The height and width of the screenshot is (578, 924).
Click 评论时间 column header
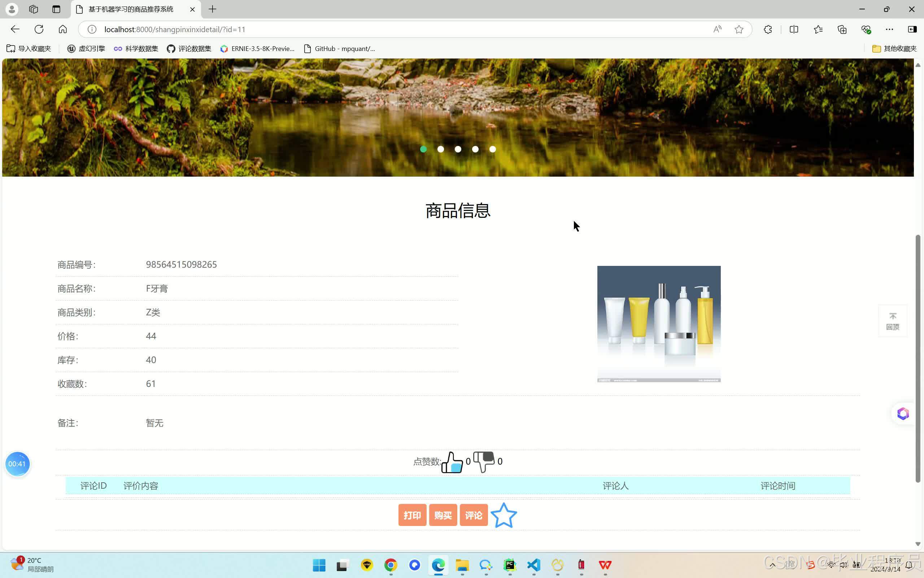coord(778,486)
